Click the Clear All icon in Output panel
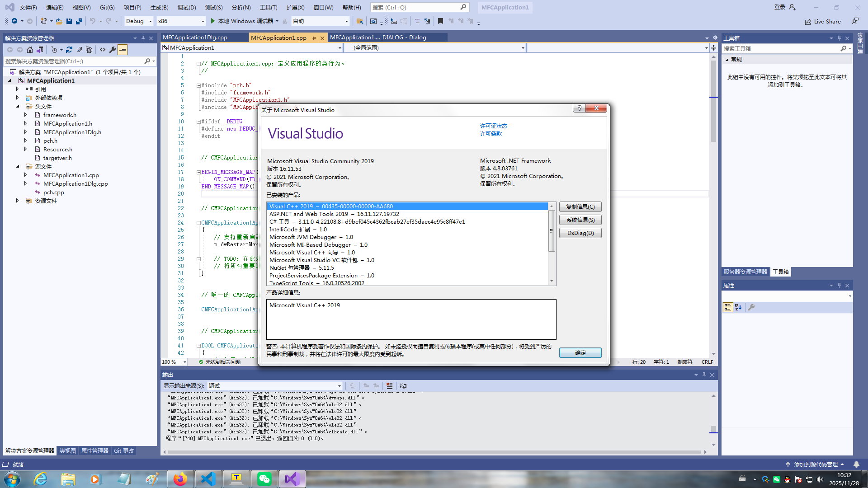Screen dimensions: 868x488 click(389, 386)
